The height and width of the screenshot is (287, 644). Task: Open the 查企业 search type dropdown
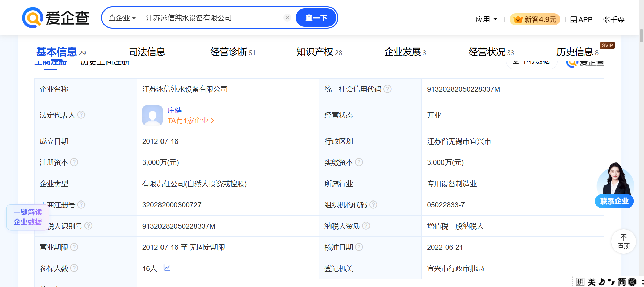tap(122, 18)
